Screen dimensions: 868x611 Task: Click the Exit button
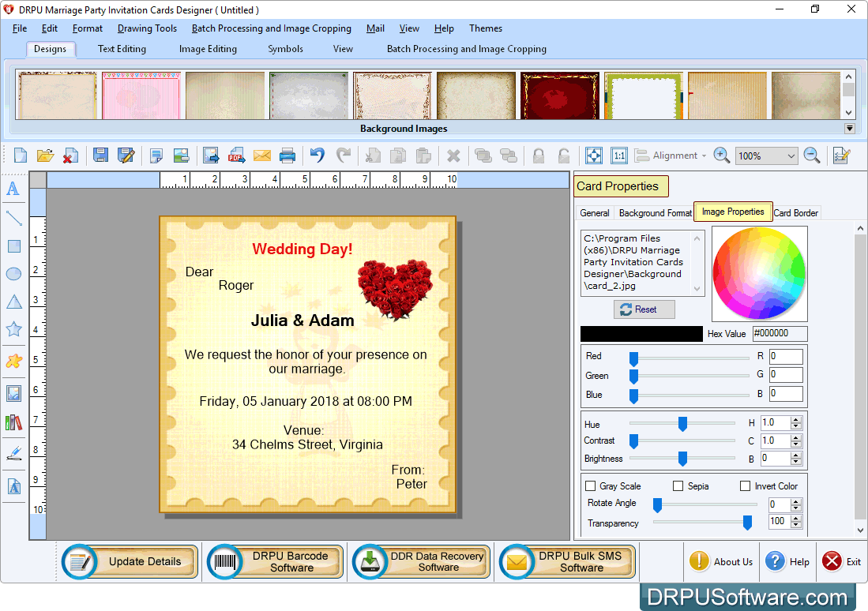pos(841,562)
